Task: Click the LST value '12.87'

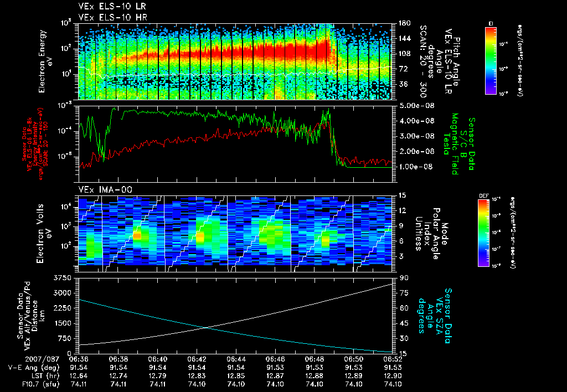Action: [275, 376]
